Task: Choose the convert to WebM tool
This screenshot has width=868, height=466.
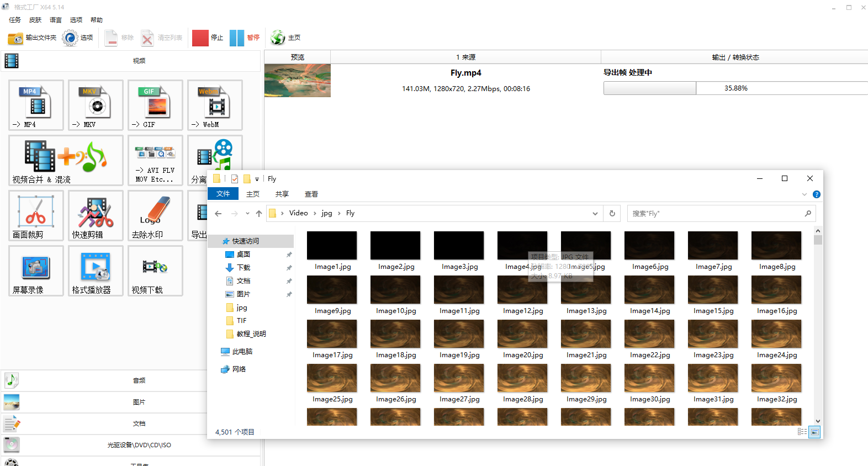Action: (215, 105)
